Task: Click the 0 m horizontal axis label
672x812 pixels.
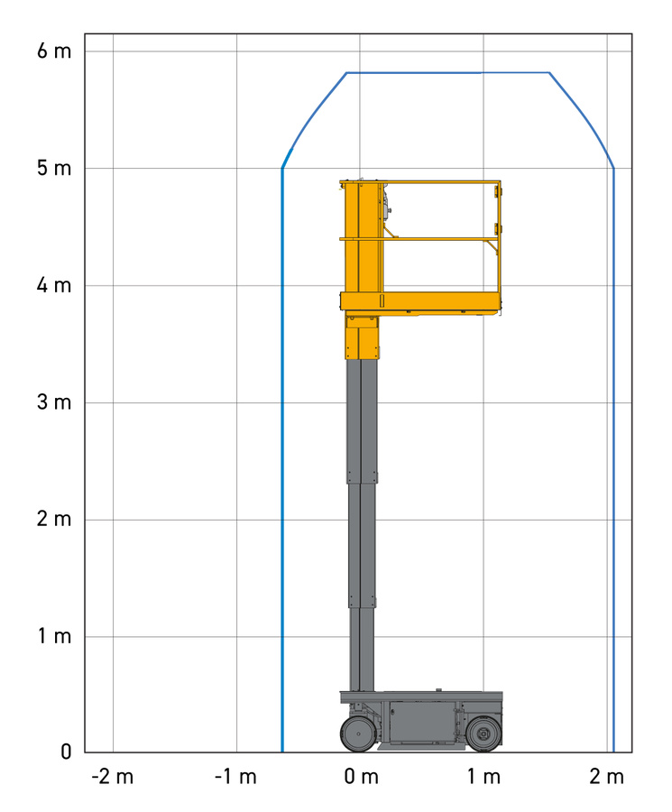Action: click(x=362, y=777)
